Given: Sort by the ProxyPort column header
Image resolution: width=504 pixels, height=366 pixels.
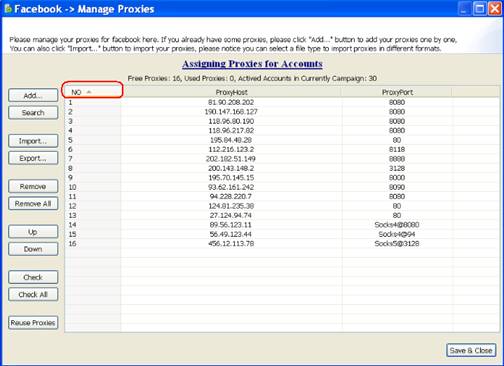Looking at the screenshot, I should tap(397, 92).
